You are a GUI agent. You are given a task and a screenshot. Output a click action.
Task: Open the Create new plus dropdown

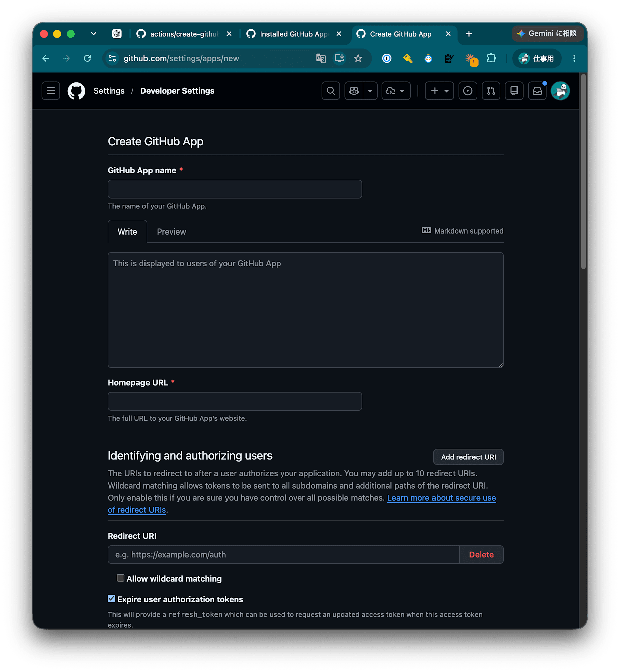[439, 91]
